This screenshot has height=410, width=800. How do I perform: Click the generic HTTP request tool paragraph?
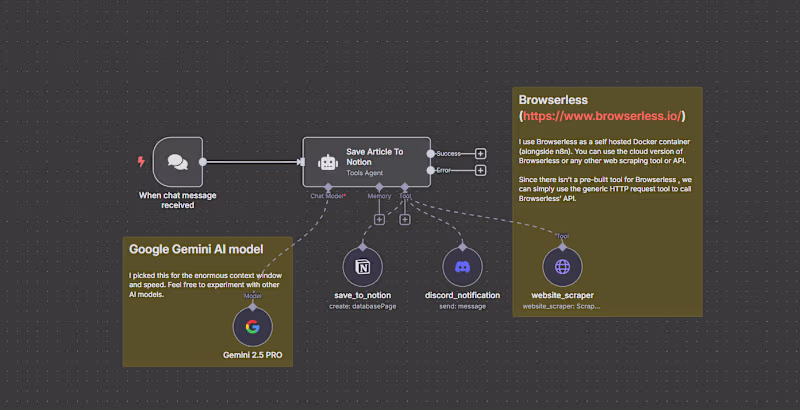[605, 189]
